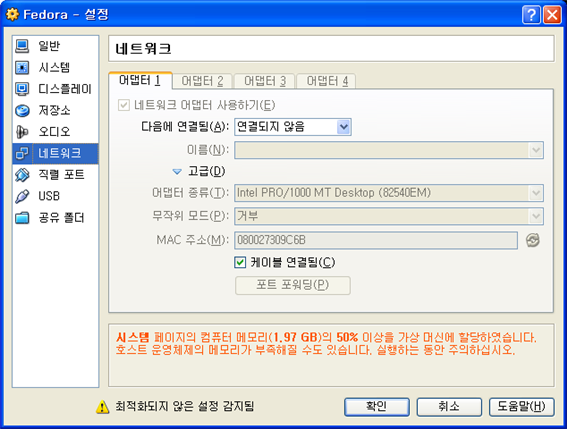The height and width of the screenshot is (429, 567).
Task: Open 디스플레이 (Display) monitor icon
Action: tap(22, 89)
